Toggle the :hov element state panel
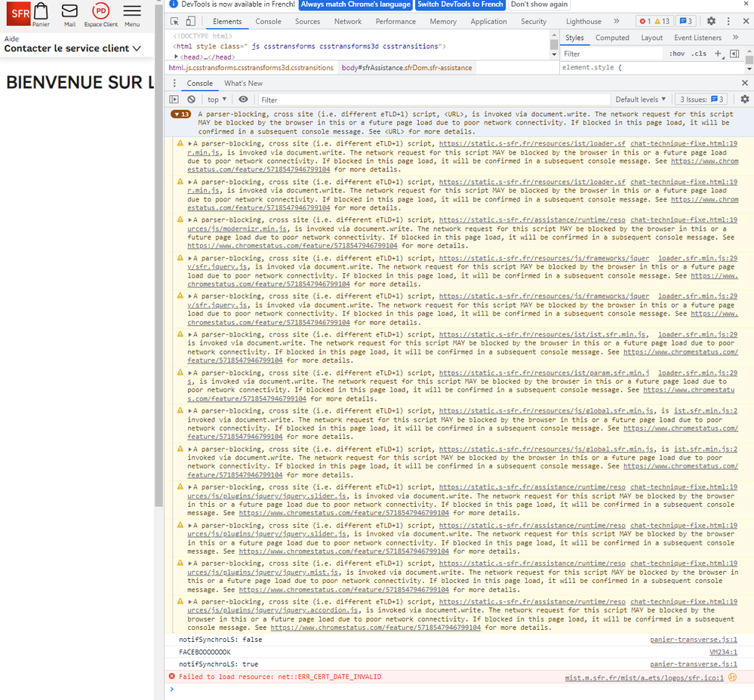754x700 pixels. [x=676, y=54]
